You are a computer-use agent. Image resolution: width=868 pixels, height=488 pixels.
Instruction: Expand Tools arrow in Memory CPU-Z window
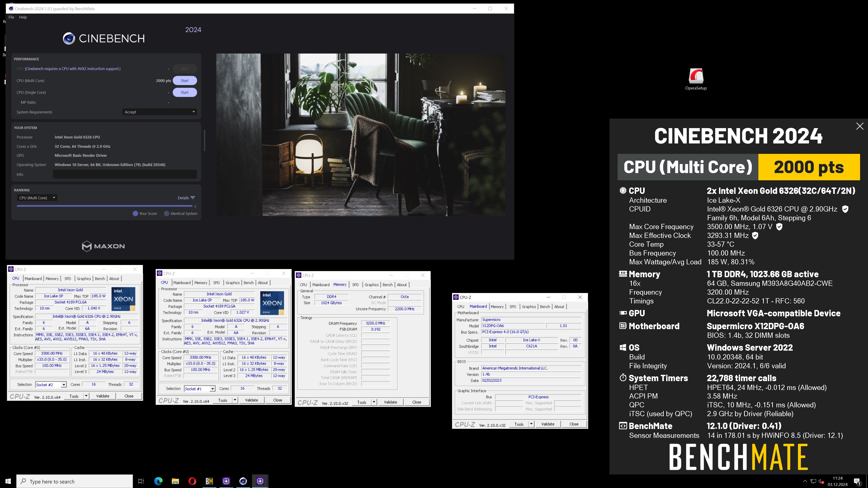click(374, 402)
